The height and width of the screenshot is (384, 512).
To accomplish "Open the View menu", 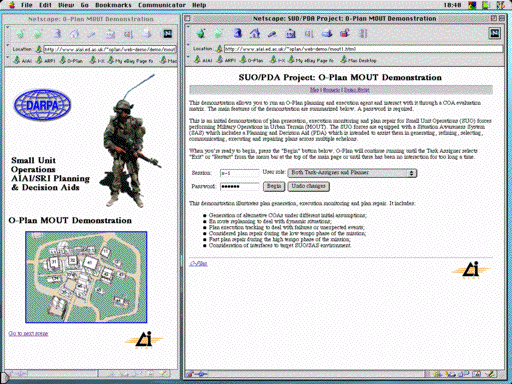I will pyautogui.click(x=66, y=5).
